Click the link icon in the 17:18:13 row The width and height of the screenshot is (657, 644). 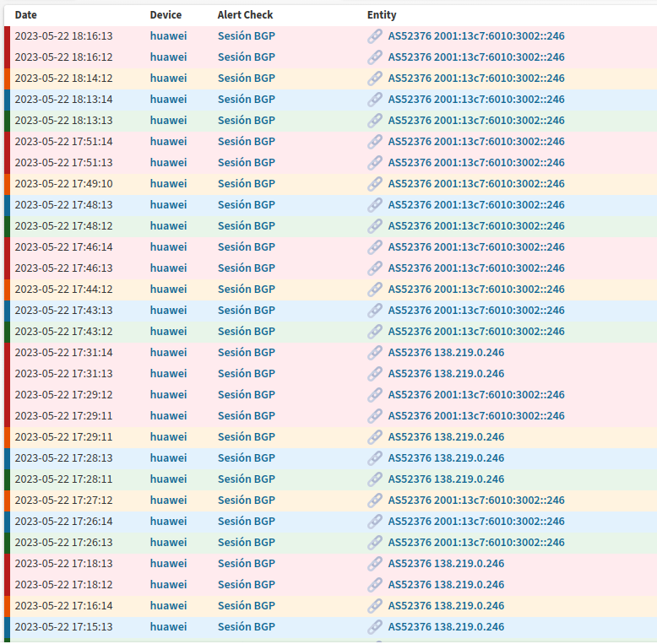pos(375,564)
